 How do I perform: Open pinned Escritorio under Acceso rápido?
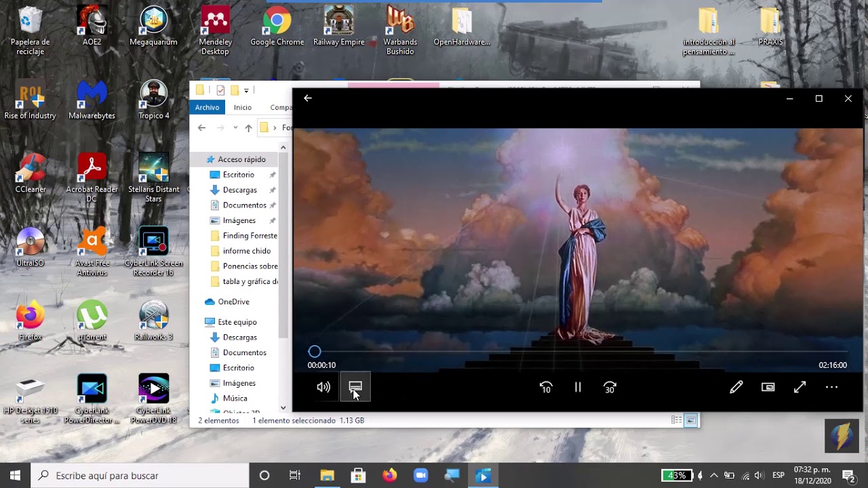click(239, 175)
